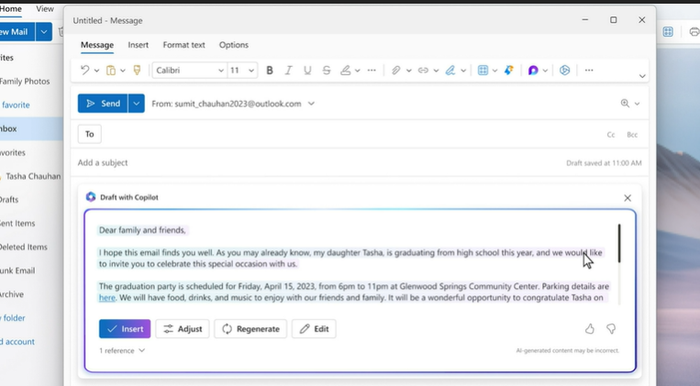The image size is (700, 386).
Task: Open the Format text tab
Action: 183,45
